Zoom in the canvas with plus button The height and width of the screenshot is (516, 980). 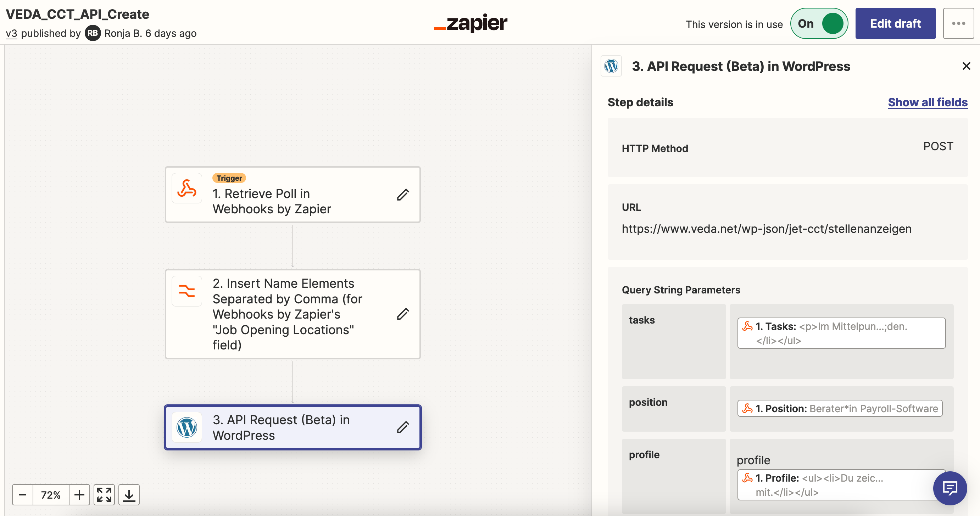tap(79, 495)
